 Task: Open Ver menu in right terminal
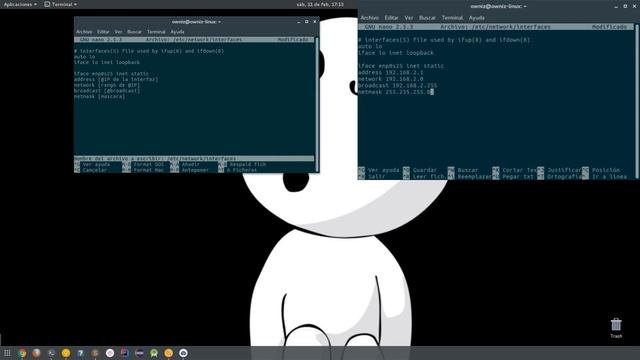tap(409, 18)
